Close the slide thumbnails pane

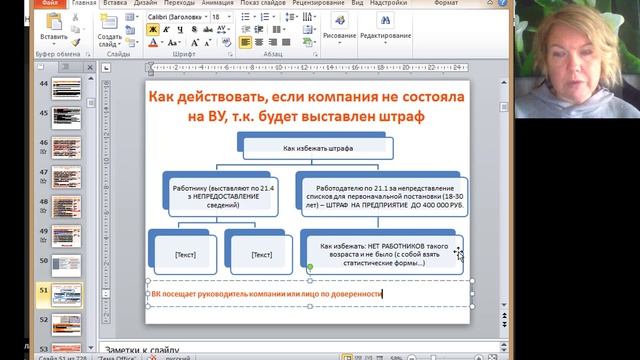point(90,67)
